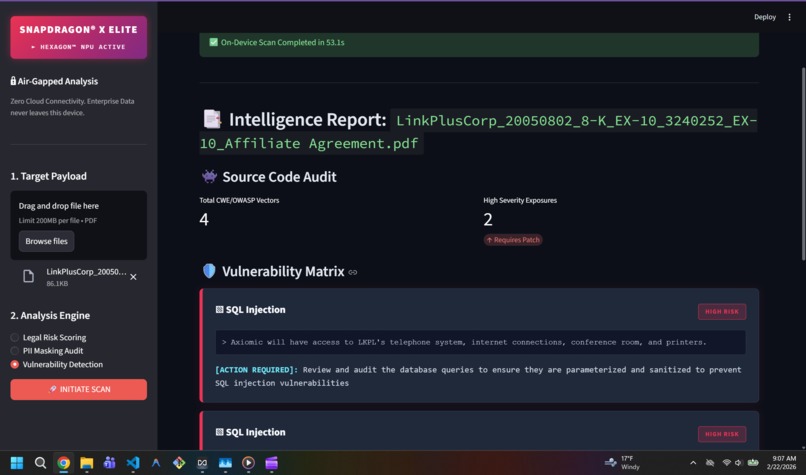Click the On-Device Scan Completed message
The height and width of the screenshot is (475, 806).
pyautogui.click(x=283, y=43)
